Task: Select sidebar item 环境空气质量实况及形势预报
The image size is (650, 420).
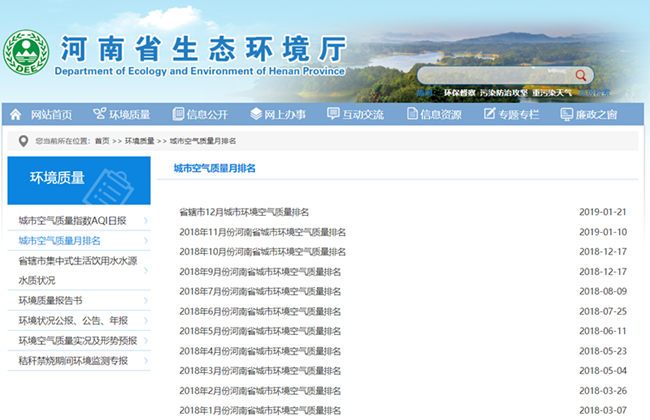Action: click(79, 341)
